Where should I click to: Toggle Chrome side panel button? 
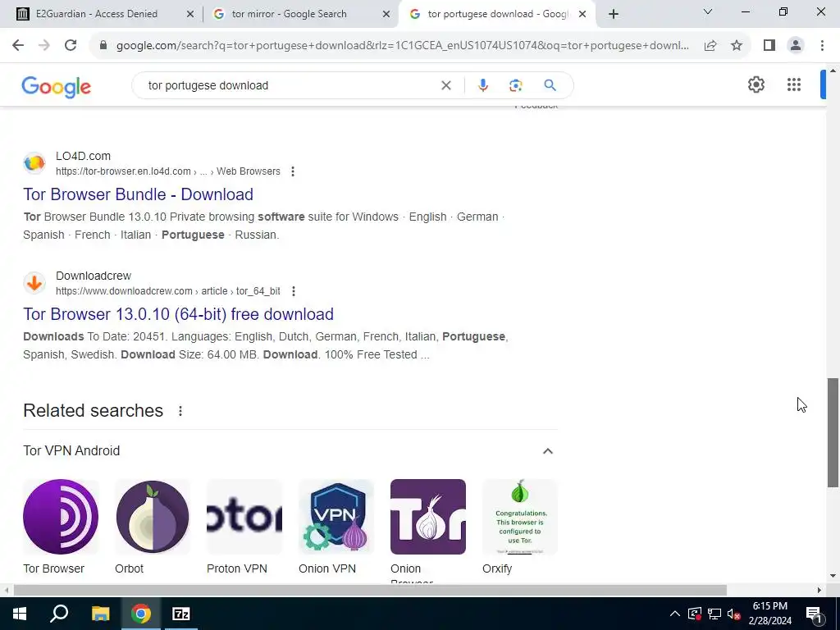pyautogui.click(x=769, y=46)
